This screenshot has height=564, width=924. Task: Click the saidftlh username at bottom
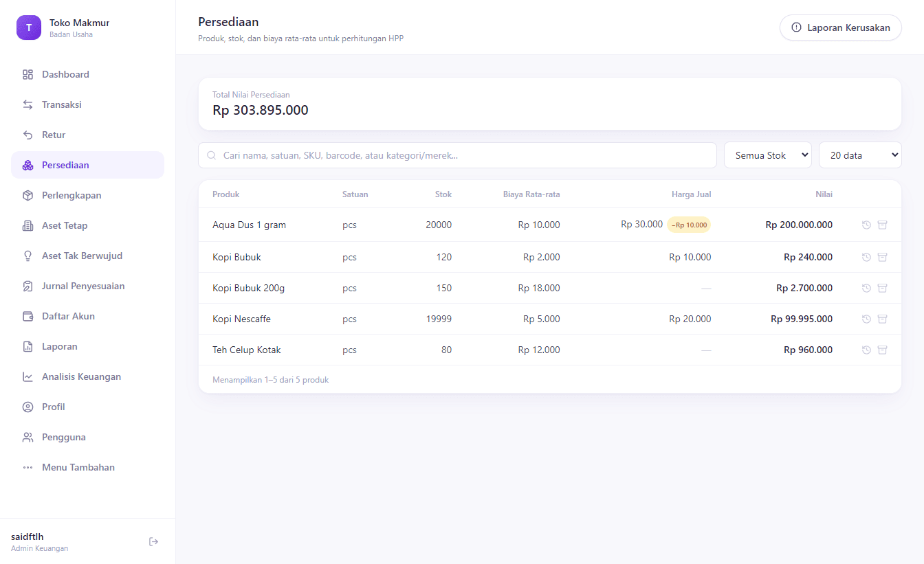27,537
